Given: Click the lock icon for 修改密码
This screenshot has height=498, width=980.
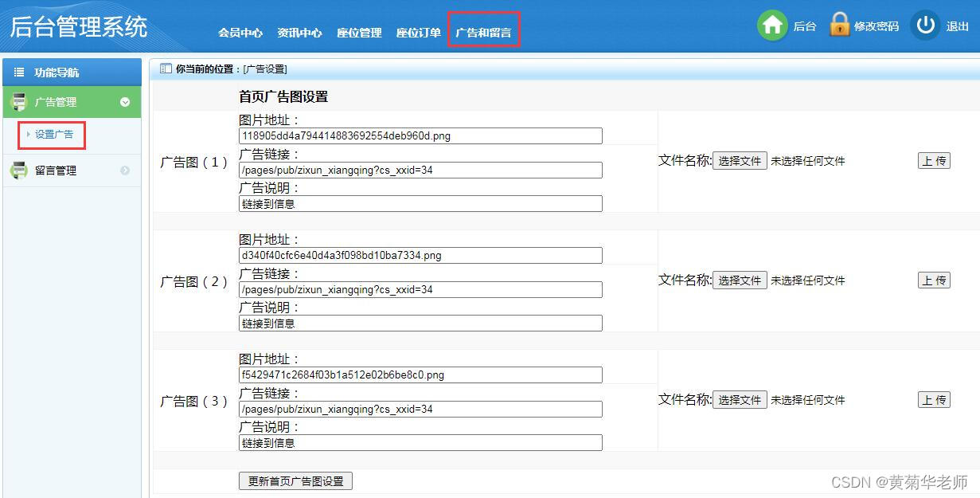Looking at the screenshot, I should pyautogui.click(x=839, y=25).
